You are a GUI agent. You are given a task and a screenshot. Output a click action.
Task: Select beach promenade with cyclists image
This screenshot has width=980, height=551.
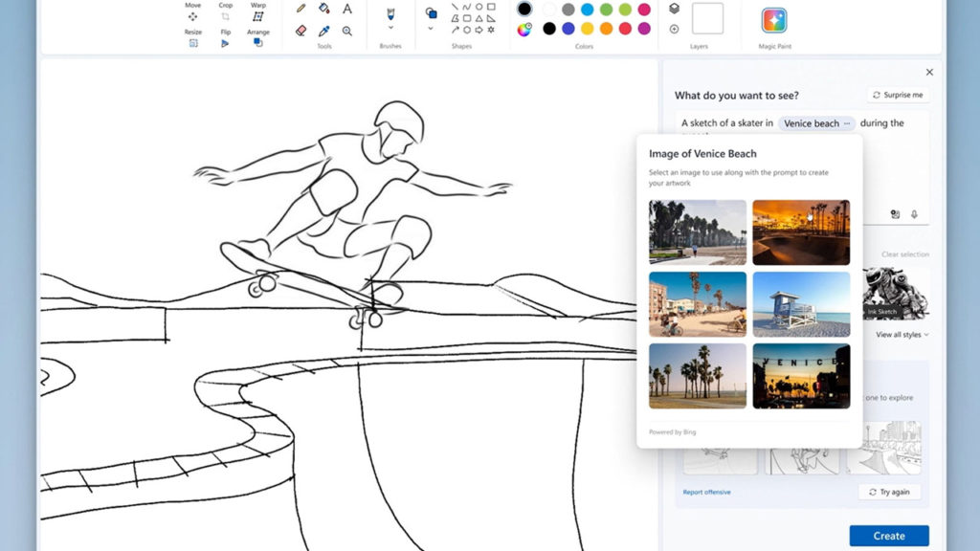tap(698, 304)
